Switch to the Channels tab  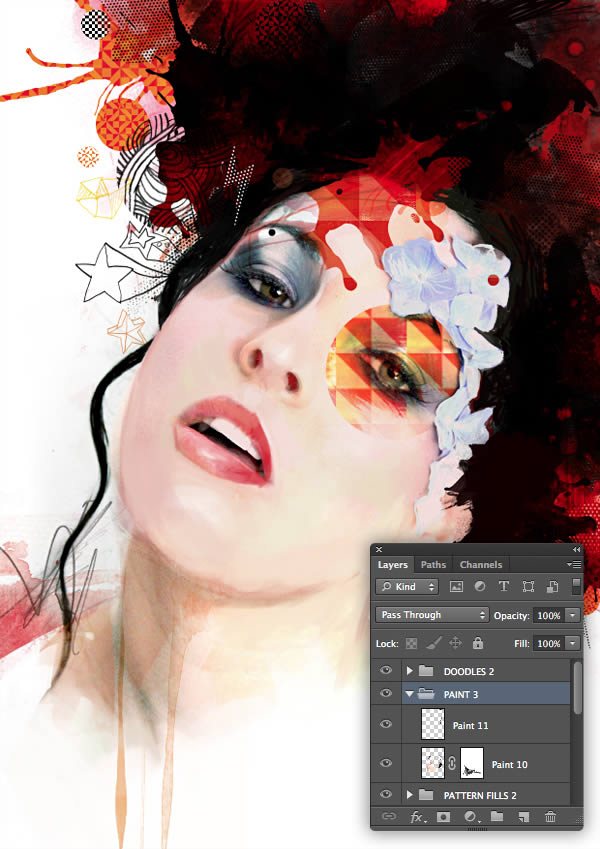pyautogui.click(x=481, y=564)
